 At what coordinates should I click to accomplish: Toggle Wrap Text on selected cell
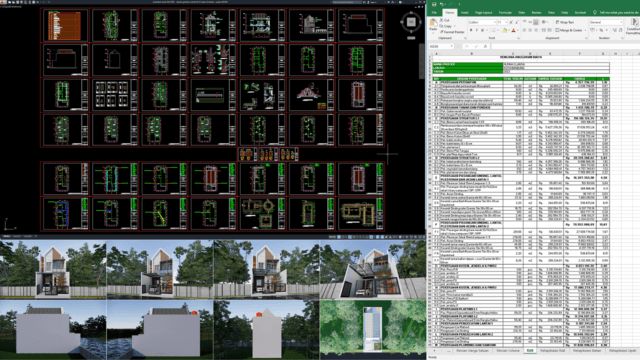pos(565,22)
